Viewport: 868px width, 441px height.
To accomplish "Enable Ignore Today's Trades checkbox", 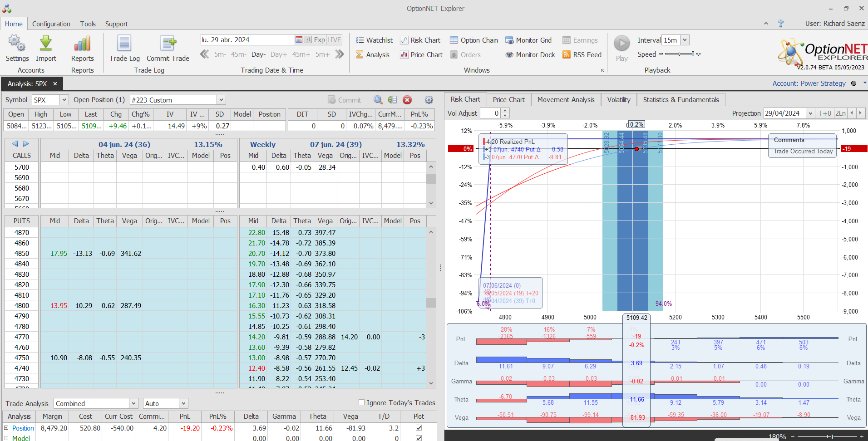I will 362,402.
